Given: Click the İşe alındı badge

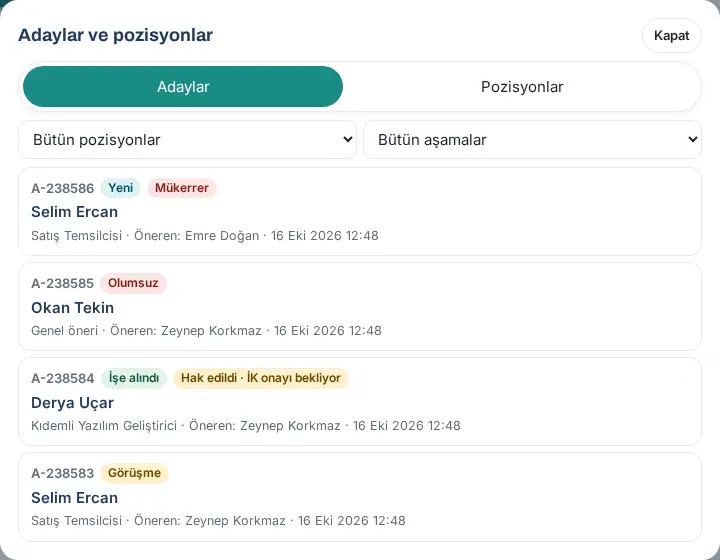Looking at the screenshot, I should click(134, 378).
